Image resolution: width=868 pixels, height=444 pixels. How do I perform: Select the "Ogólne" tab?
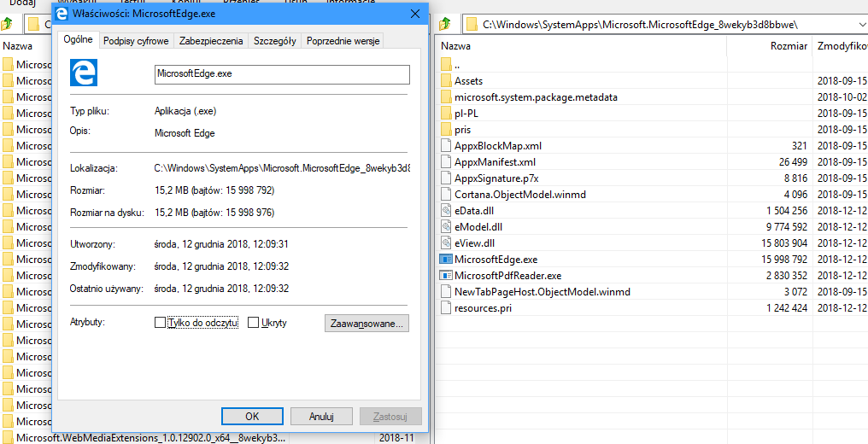[x=78, y=40]
